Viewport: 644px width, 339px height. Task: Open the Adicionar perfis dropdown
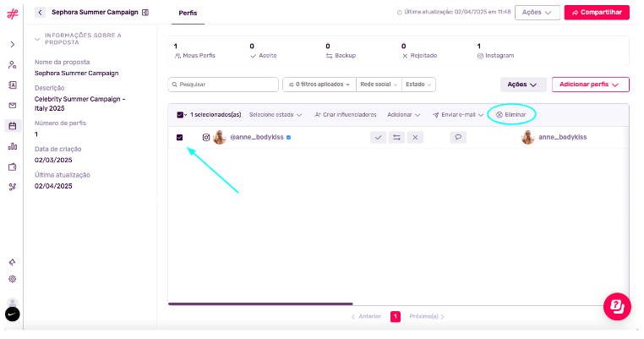tap(590, 85)
